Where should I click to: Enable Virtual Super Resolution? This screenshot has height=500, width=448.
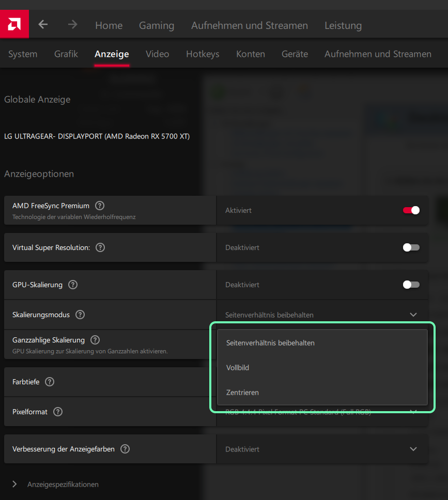tap(411, 247)
